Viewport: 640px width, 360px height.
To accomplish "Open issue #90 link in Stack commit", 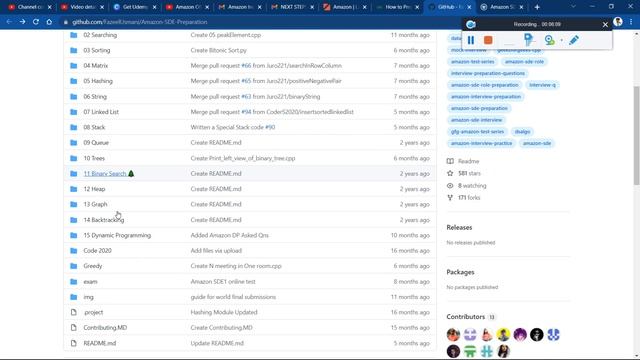I will click(x=270, y=127).
